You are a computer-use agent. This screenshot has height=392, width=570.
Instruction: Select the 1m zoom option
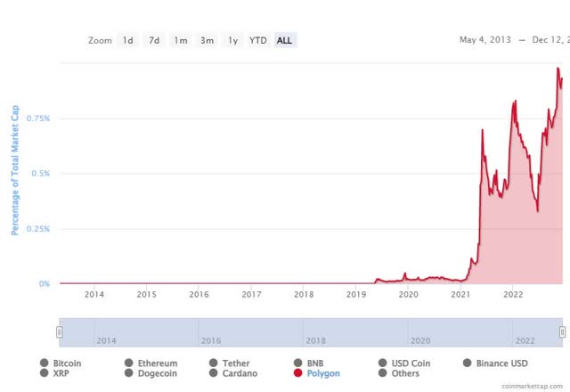point(181,40)
